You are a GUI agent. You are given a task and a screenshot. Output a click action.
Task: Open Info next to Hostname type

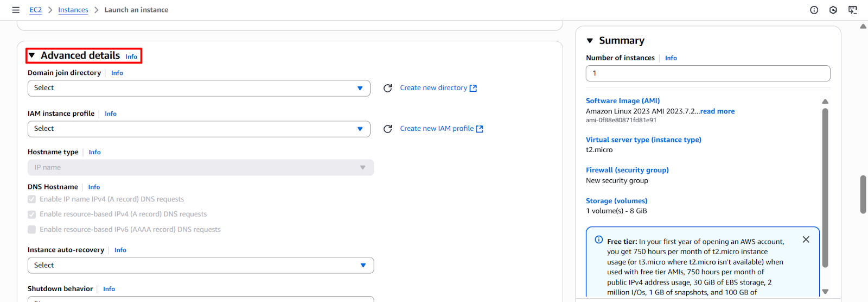pyautogui.click(x=95, y=152)
